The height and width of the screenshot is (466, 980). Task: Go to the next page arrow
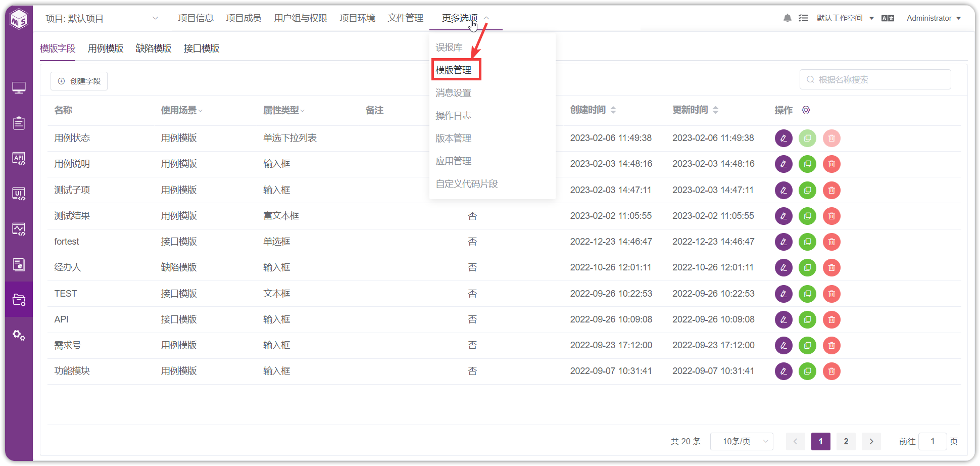pyautogui.click(x=871, y=441)
